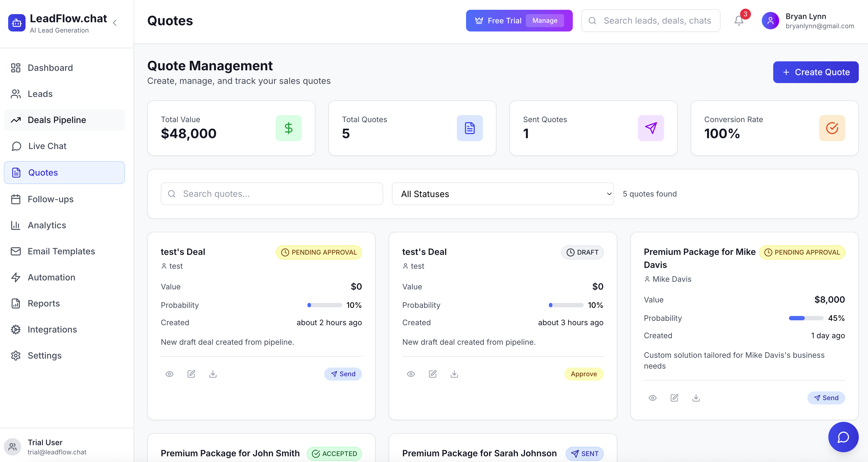The image size is (868, 462).
Task: View the pending approval test's Deal quote
Action: click(169, 374)
